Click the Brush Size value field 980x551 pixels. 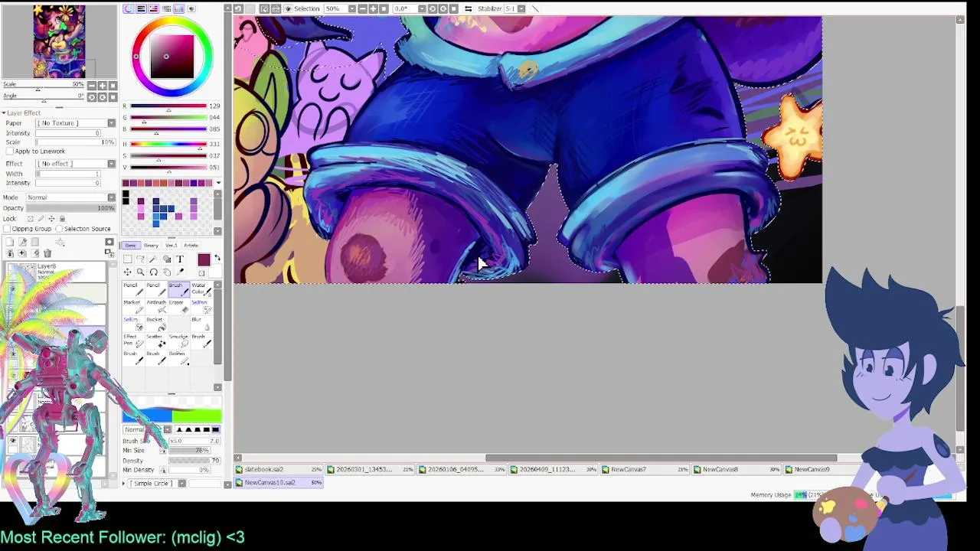194,441
